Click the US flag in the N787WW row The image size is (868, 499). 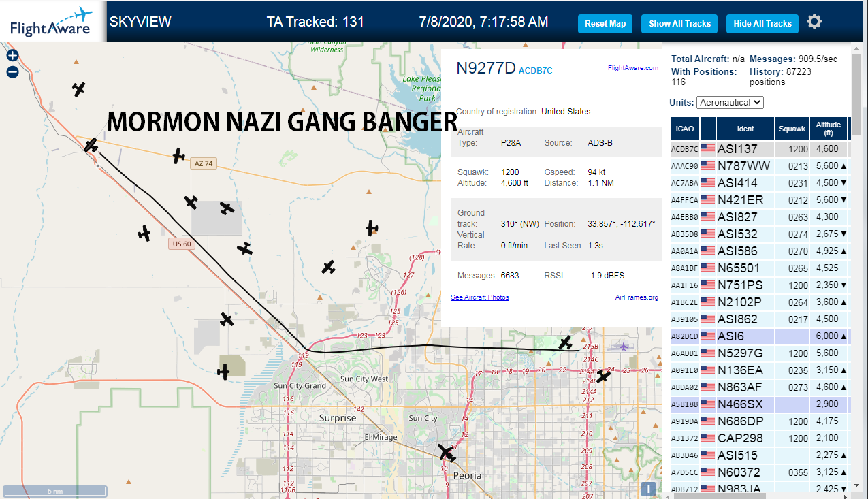[x=708, y=165]
